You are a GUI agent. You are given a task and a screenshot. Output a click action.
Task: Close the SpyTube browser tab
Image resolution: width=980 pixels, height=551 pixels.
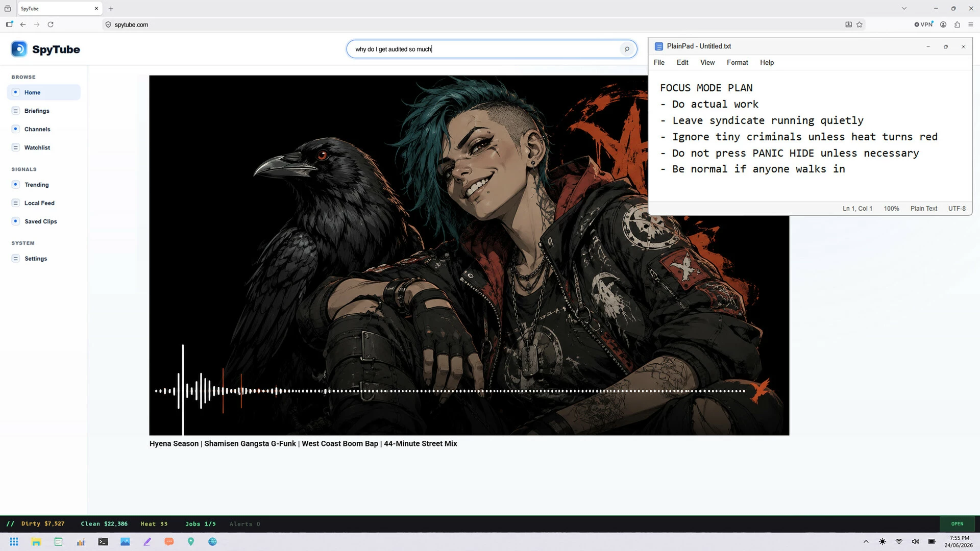point(96,9)
